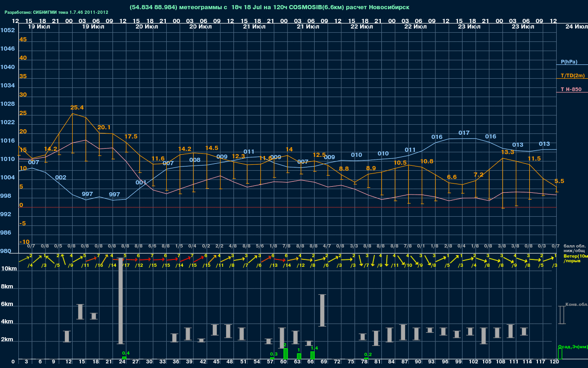Click the precipitation value 0.2
This screenshot has width=588, height=368.
coord(368,355)
